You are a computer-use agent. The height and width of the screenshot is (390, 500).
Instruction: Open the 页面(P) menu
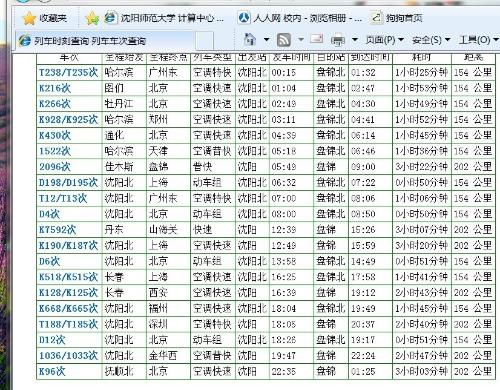coord(384,40)
